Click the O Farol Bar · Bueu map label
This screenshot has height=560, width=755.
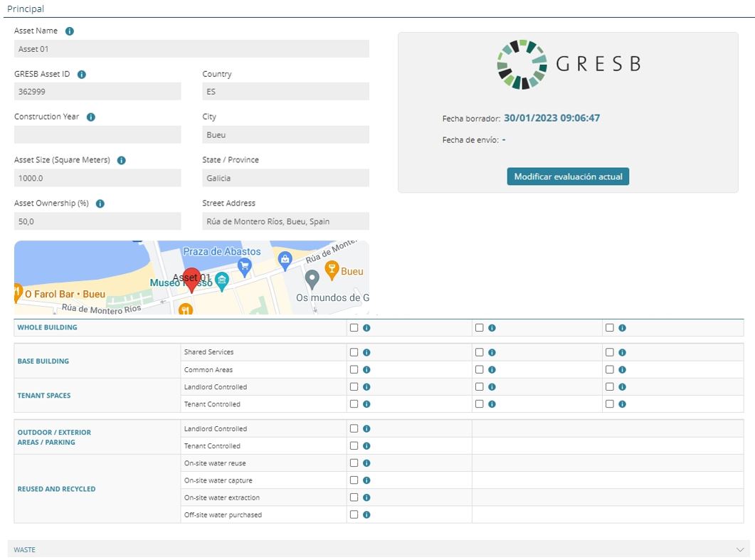[65, 294]
